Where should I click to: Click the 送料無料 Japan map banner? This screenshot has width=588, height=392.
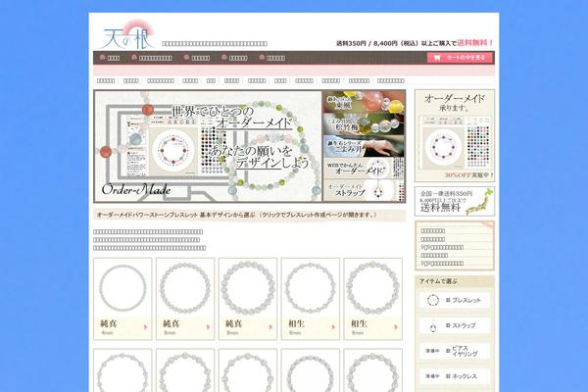pyautogui.click(x=455, y=202)
